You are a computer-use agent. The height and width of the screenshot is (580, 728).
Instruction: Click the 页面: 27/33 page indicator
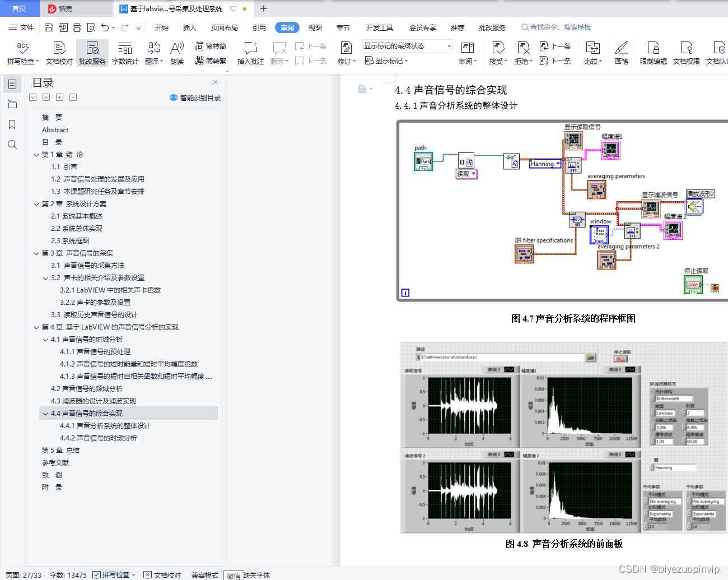point(24,575)
